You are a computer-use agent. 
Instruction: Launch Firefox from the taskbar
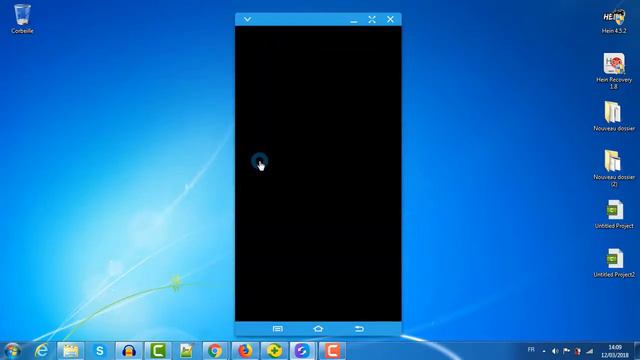click(x=245, y=351)
